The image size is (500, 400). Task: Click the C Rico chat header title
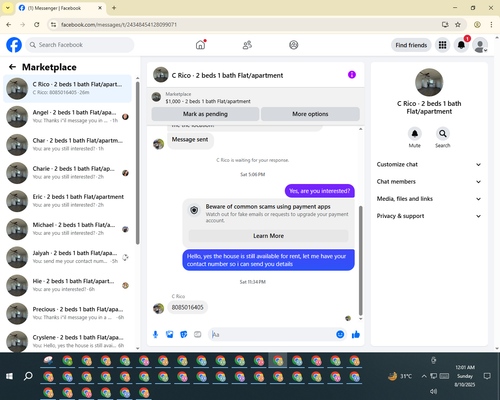[x=227, y=75]
